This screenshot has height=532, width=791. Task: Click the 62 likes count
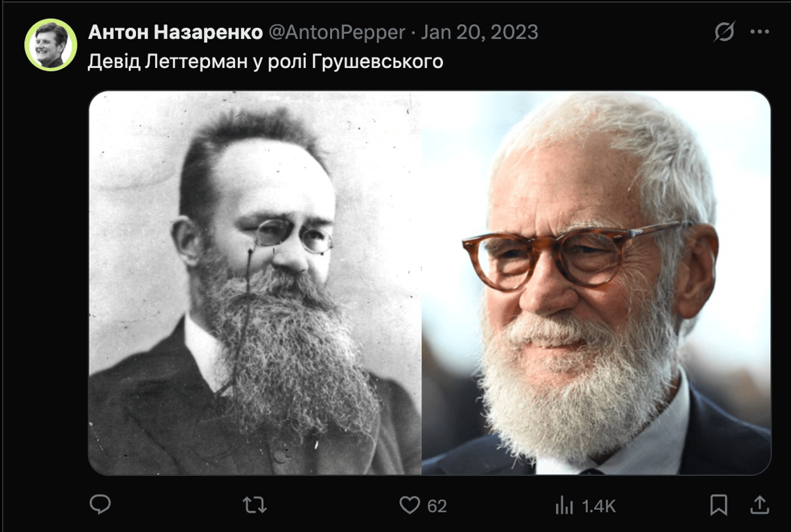437,506
